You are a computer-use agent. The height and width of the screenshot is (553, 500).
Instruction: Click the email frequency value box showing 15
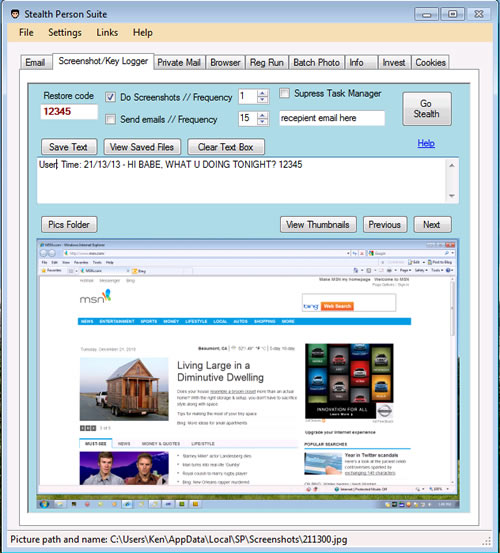(248, 118)
